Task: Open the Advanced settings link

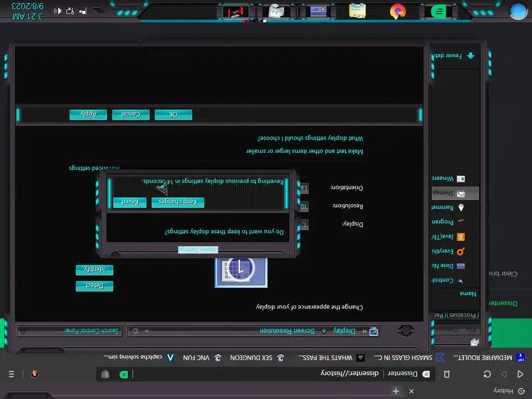Action: click(x=94, y=168)
